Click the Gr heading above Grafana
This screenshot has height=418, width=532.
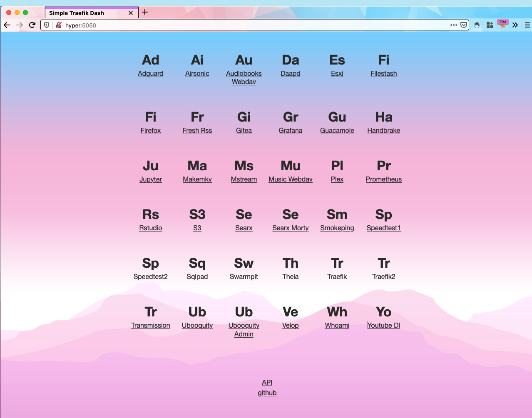coord(291,117)
